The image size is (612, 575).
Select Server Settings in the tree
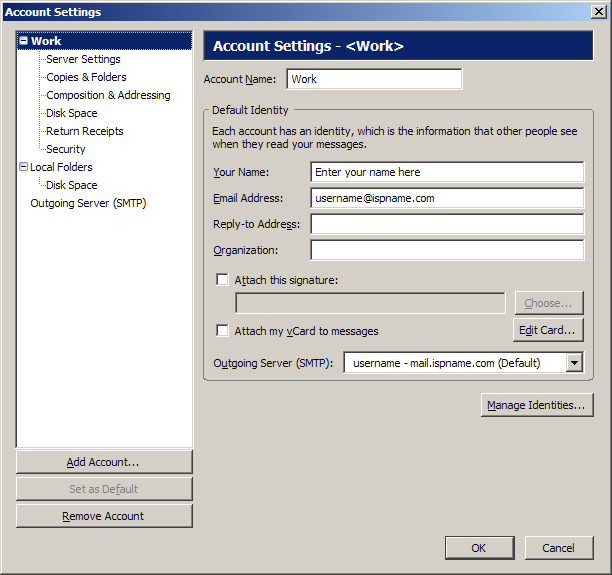pos(83,59)
